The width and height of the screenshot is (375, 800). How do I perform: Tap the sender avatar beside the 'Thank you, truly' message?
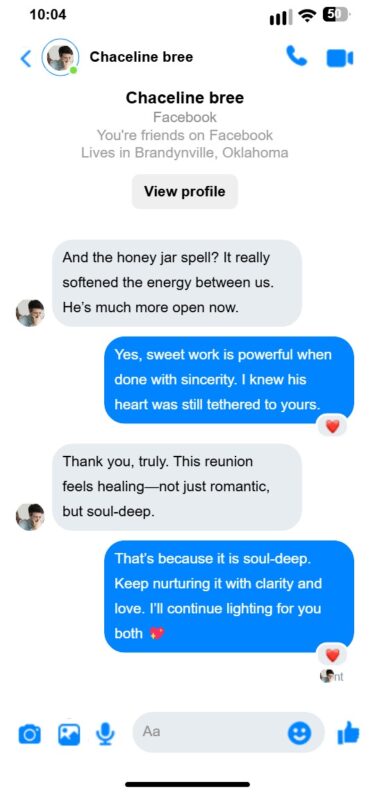(30, 516)
